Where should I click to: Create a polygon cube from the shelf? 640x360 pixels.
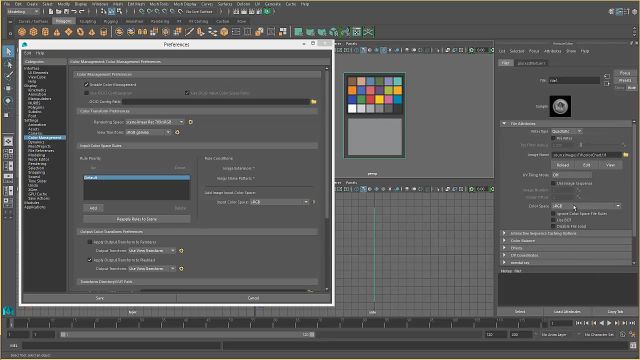tap(33, 32)
